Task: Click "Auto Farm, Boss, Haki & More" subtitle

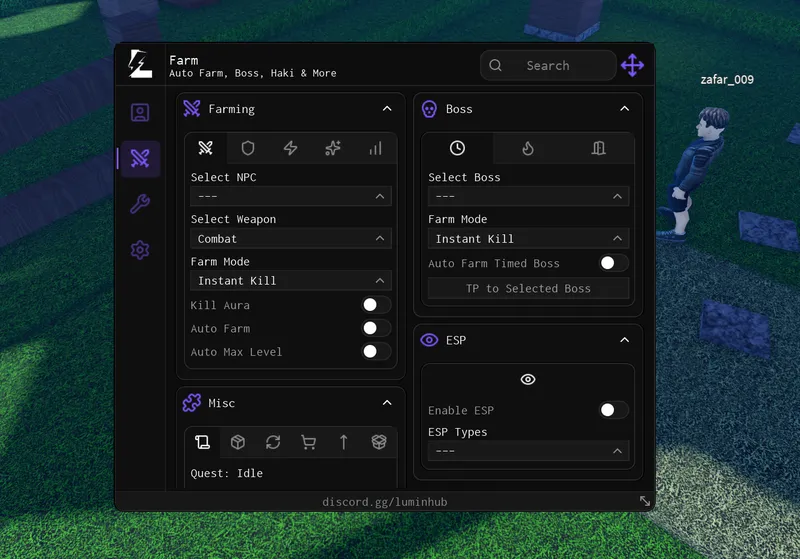Action: pyautogui.click(x=253, y=73)
